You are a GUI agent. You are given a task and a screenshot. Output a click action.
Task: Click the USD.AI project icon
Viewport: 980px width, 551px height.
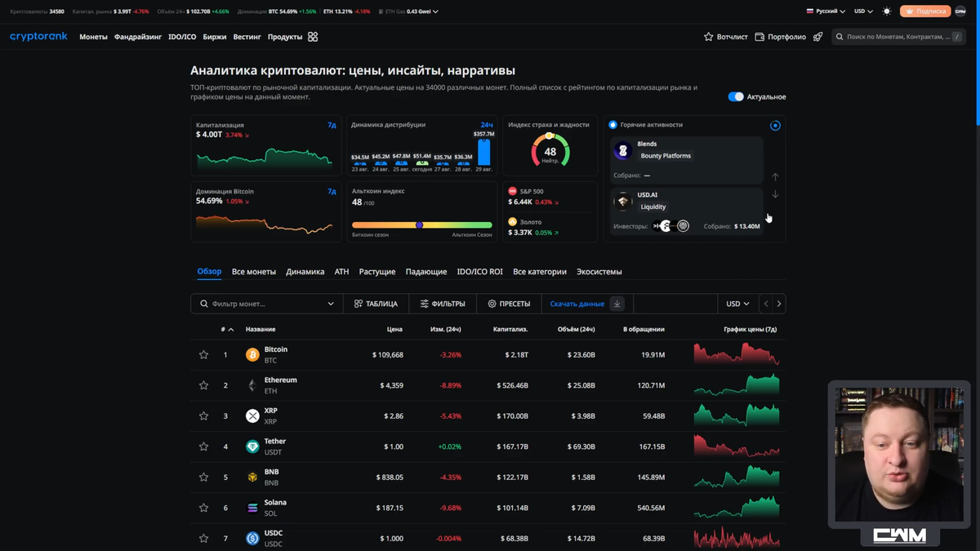[x=623, y=201]
